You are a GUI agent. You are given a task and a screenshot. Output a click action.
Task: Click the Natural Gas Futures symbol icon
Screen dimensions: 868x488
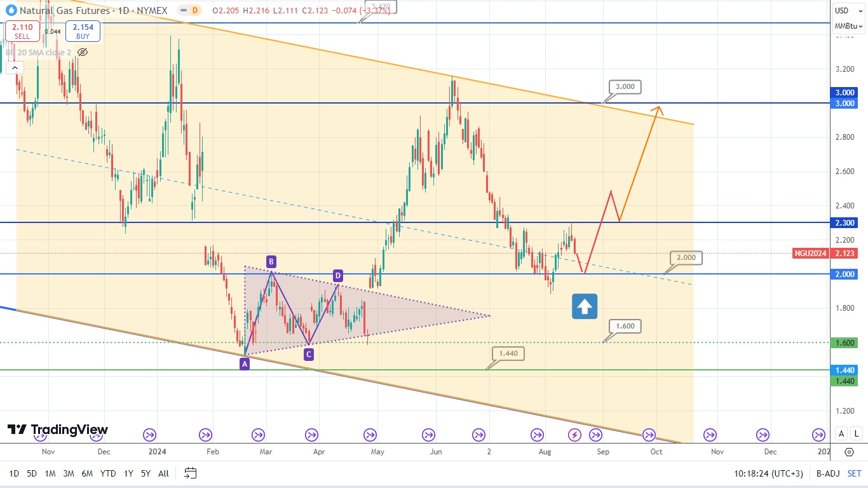pos(11,10)
